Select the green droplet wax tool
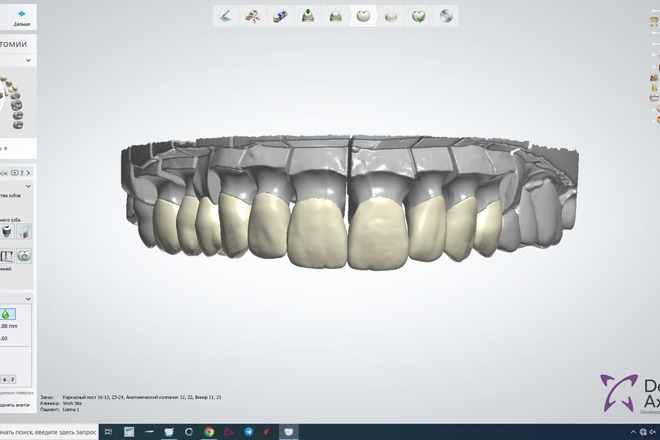The width and height of the screenshot is (660, 440). (7, 314)
